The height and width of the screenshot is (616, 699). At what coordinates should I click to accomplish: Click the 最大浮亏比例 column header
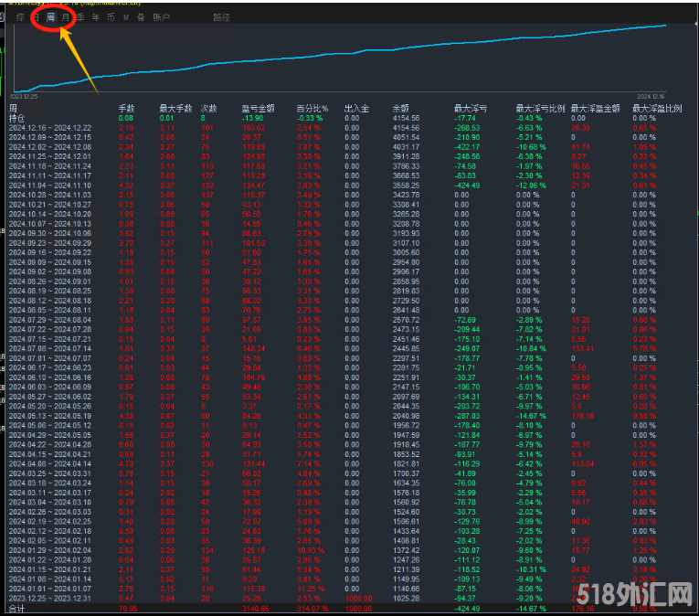540,109
